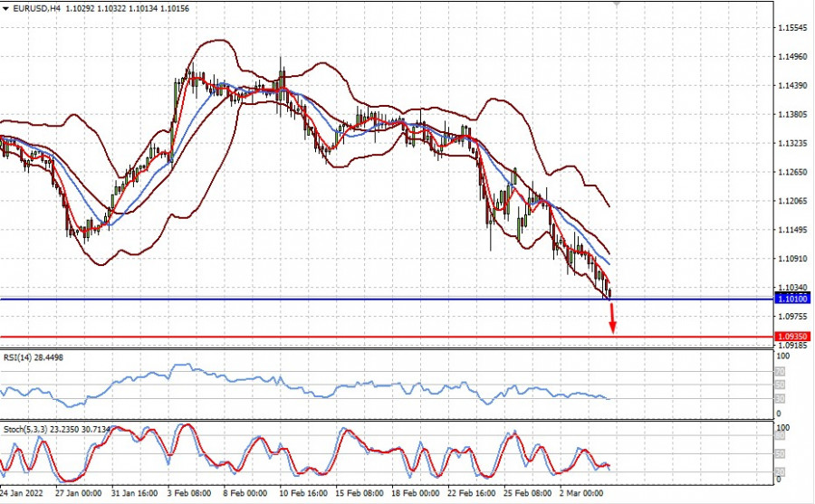Click the 20 level on Stochastic scale
This screenshot has height=504, width=815.
pyautogui.click(x=780, y=471)
